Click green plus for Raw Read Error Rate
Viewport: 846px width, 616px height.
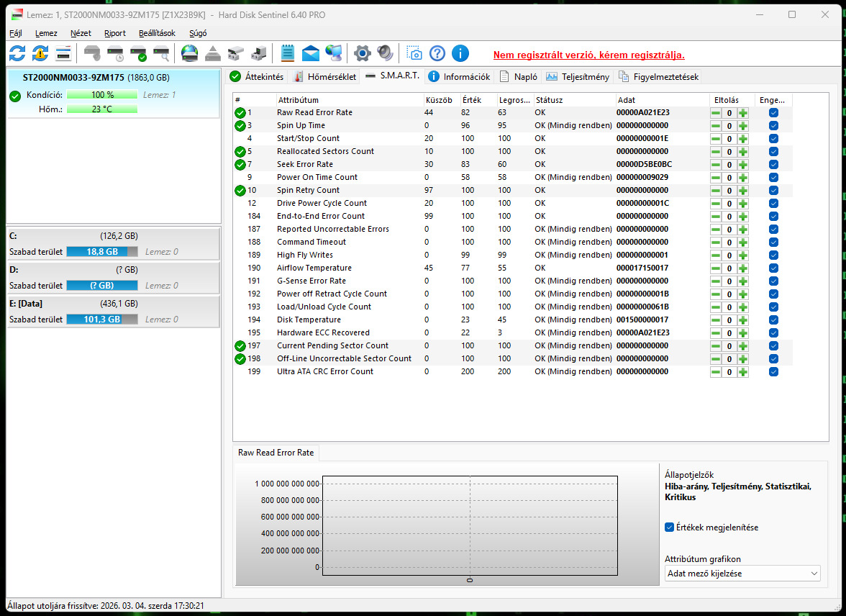tap(744, 113)
